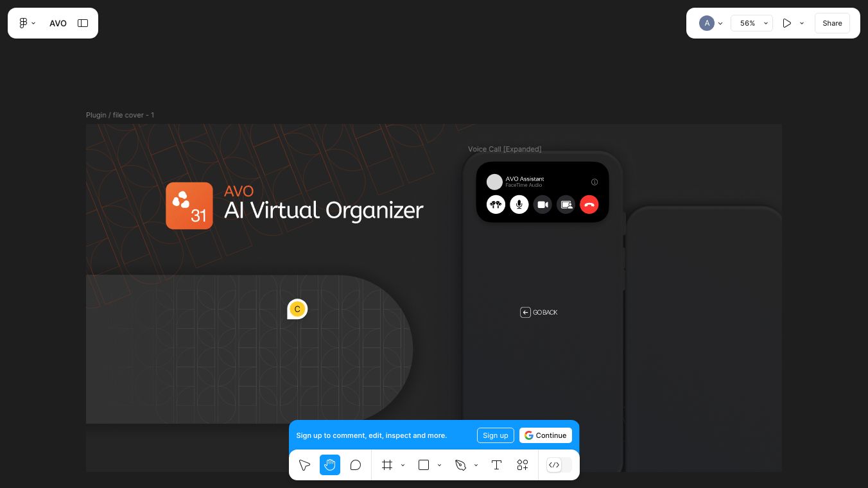The image size is (868, 488).
Task: Click the "AVO Assistant" caller name
Action: pyautogui.click(x=525, y=179)
